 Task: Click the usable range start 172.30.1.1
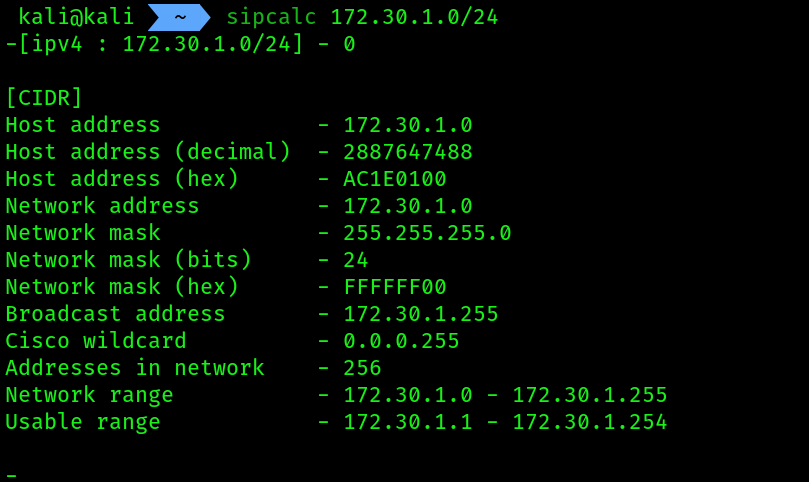pyautogui.click(x=408, y=422)
